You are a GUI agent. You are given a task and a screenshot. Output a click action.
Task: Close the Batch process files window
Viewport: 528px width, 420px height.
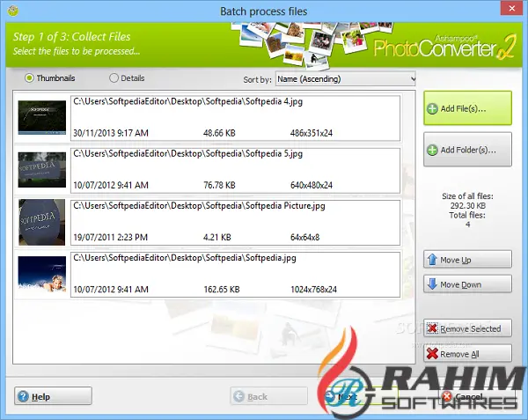[512, 8]
